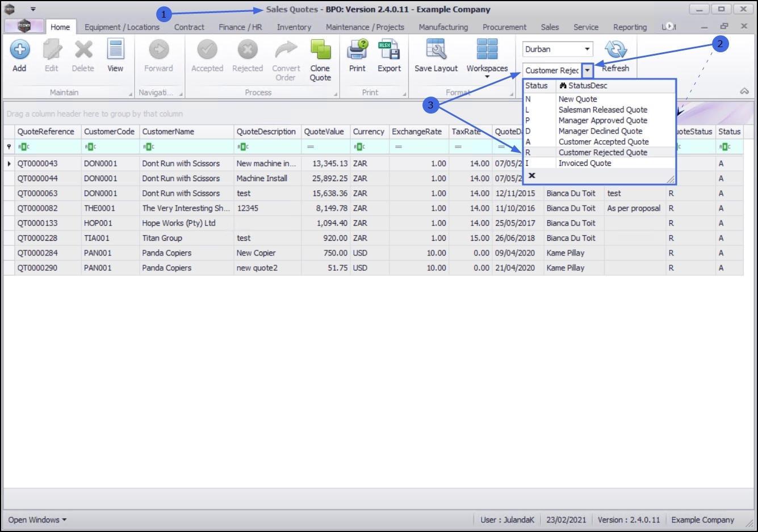Click the Clone Quote icon
This screenshot has height=532, width=758.
[x=320, y=50]
